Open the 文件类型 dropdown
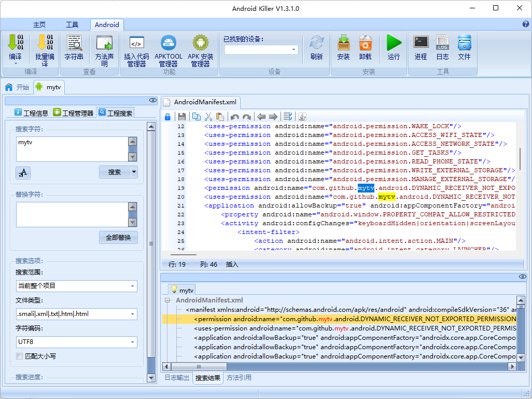The height and width of the screenshot is (399, 532). pyautogui.click(x=132, y=314)
